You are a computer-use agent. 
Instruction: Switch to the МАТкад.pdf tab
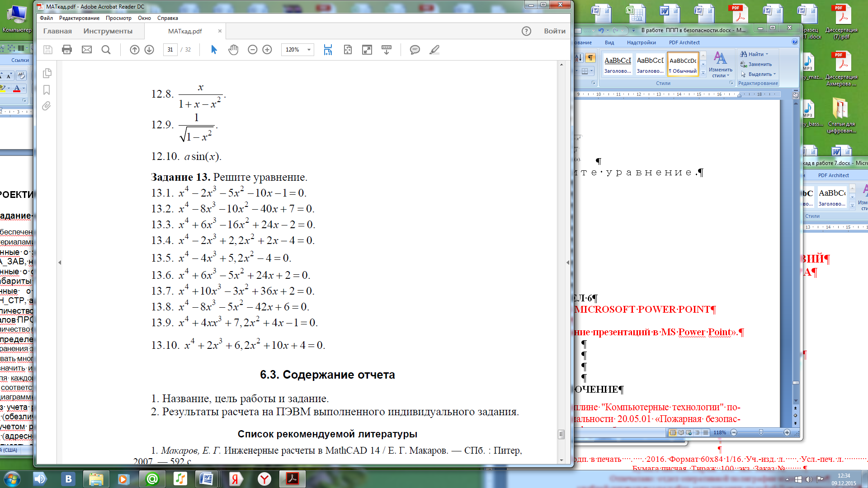click(x=185, y=31)
